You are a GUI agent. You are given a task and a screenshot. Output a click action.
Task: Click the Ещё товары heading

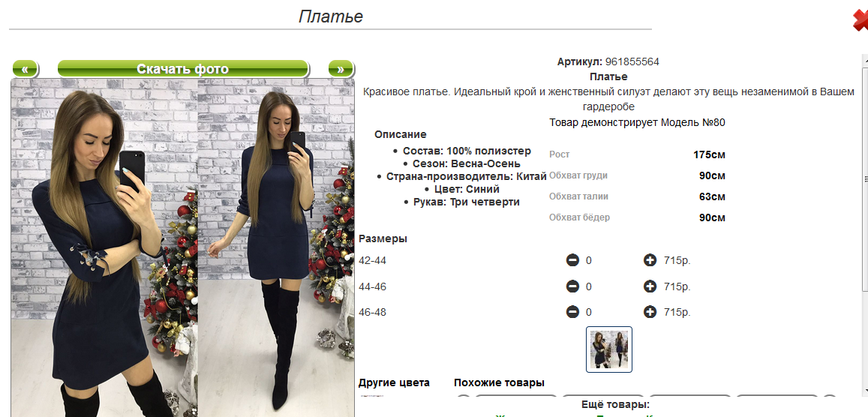[615, 405]
